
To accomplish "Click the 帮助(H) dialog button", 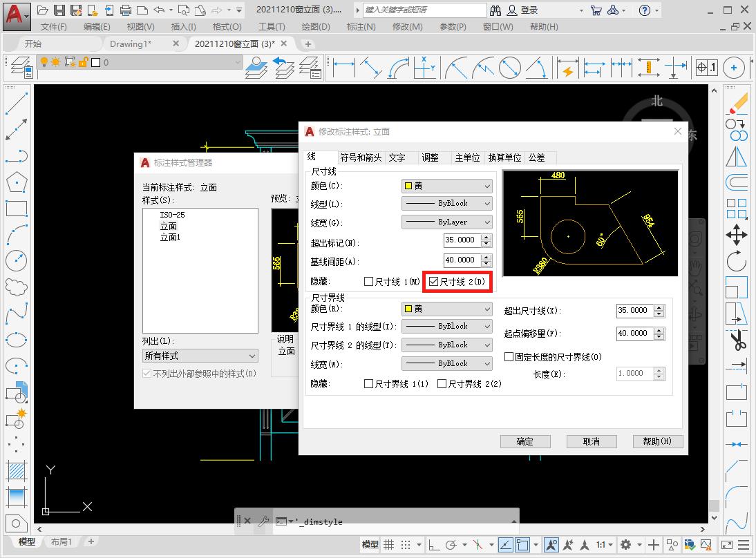I will (x=657, y=441).
